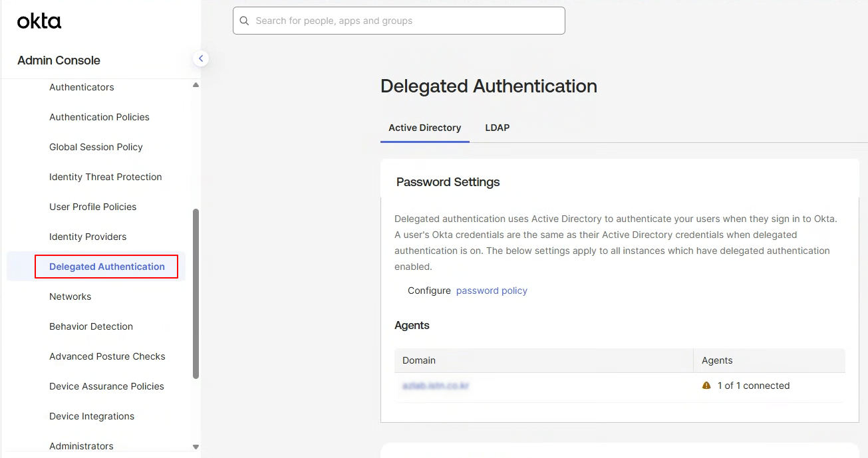Open the blurred domain link in Agents table
This screenshot has width=868, height=458.
click(436, 386)
